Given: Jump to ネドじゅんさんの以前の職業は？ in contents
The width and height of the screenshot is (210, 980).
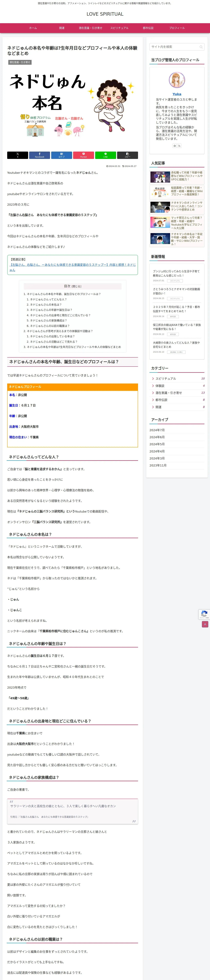Looking at the screenshot, I should coord(50,326).
